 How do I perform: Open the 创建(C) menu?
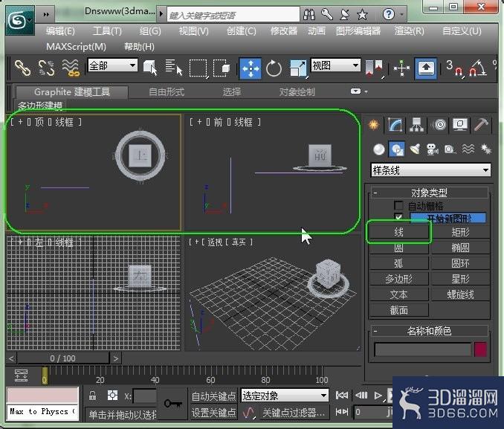tap(242, 31)
